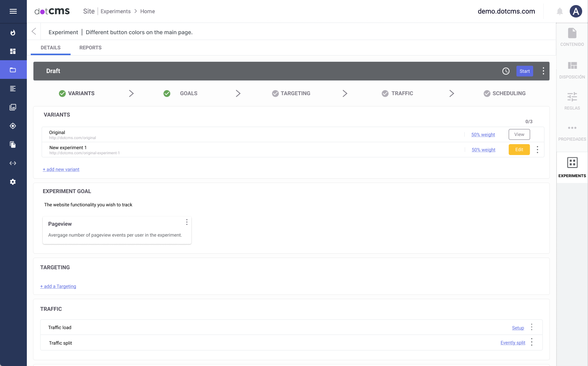Click the Experiments breadcrumb
Viewport: 588px width, 366px height.
115,11
